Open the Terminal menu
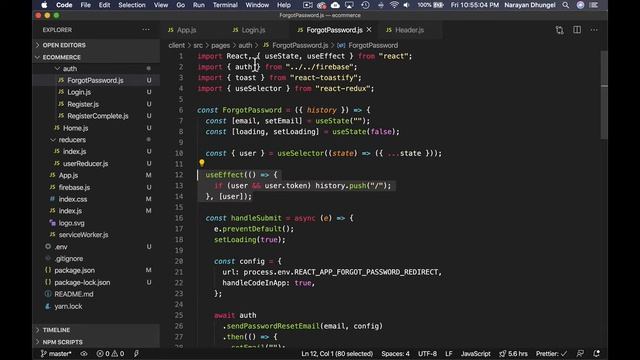This screenshot has width=640, height=360. tap(225, 5)
